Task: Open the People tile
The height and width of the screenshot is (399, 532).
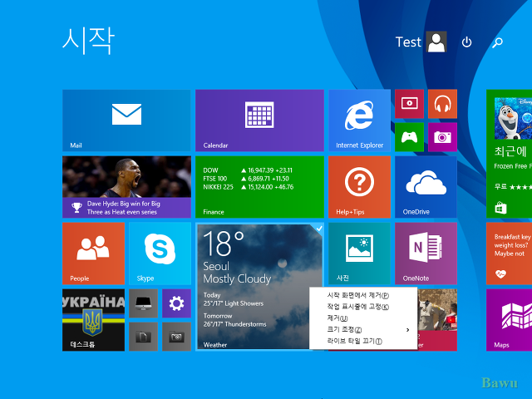Action: pyautogui.click(x=93, y=254)
